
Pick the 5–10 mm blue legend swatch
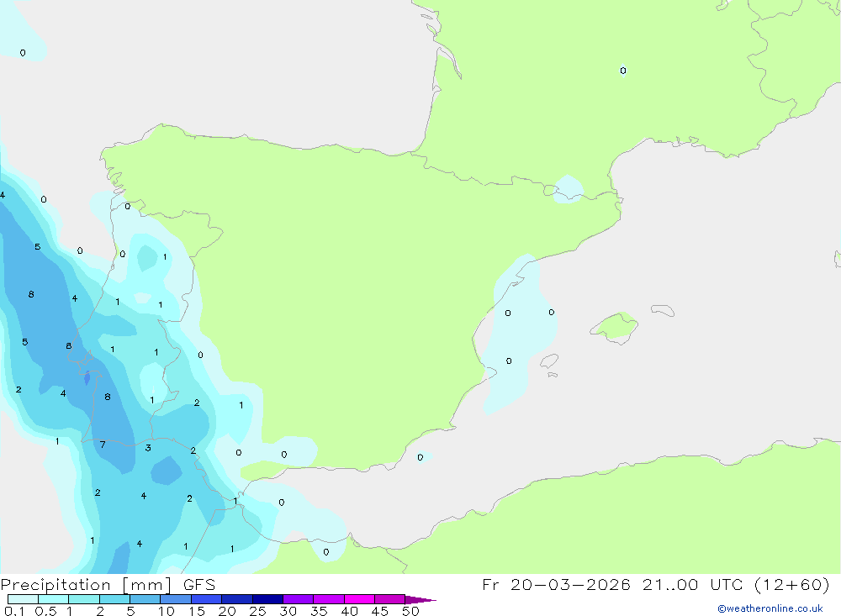coord(145,599)
